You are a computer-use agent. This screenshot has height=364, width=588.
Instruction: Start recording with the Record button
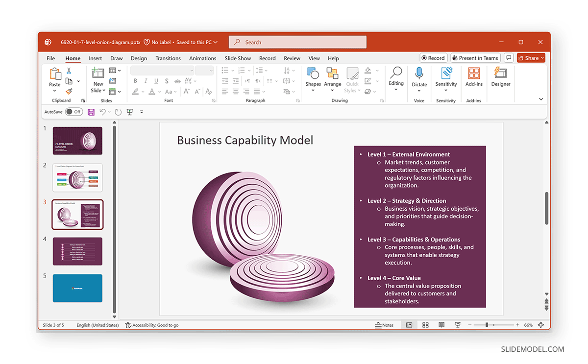click(x=433, y=57)
